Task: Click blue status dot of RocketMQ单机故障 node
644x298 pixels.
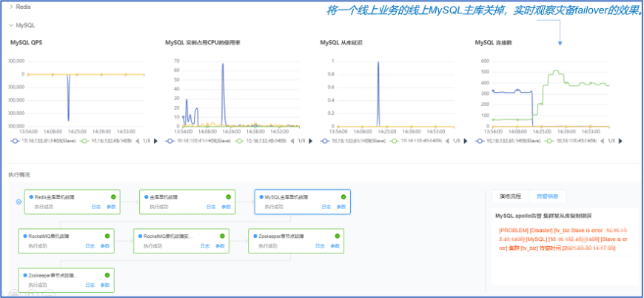Action: pyautogui.click(x=24, y=236)
